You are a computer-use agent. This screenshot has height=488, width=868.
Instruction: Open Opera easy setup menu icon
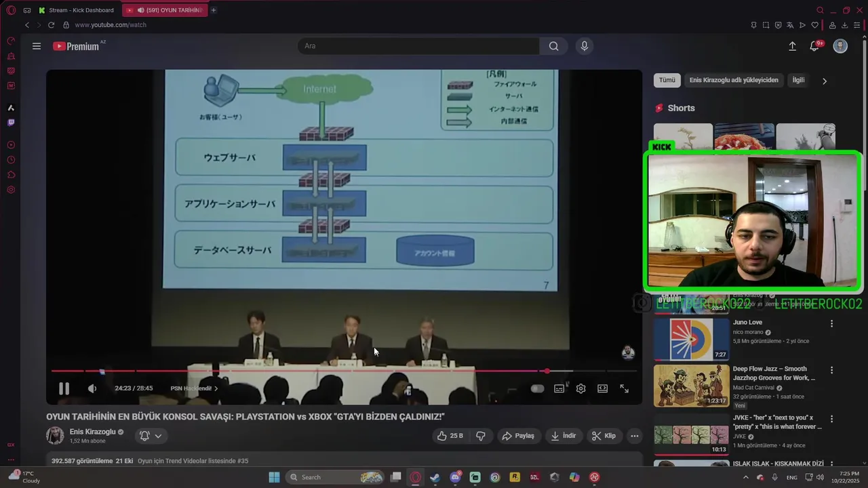coord(857,25)
